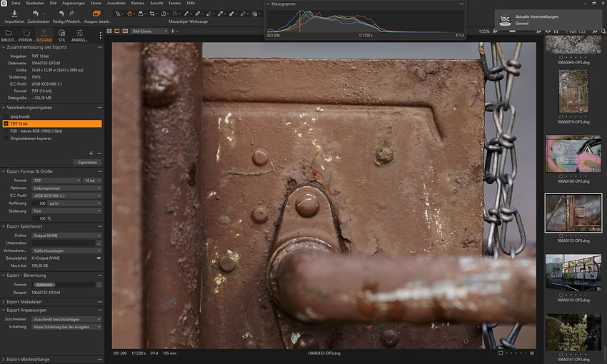Click the ellipsis button next to Unterordner
Image resolution: width=607 pixels, height=364 pixels.
click(99, 243)
